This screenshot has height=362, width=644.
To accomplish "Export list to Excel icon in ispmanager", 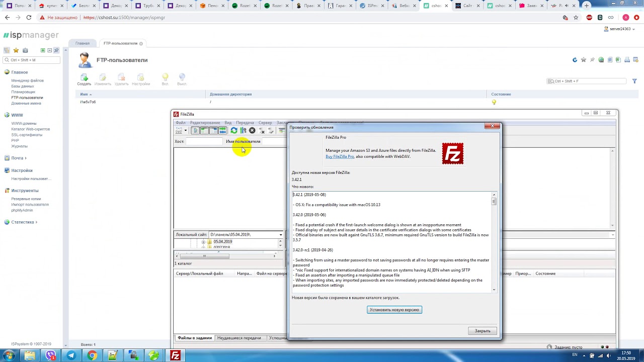I will 618,60.
